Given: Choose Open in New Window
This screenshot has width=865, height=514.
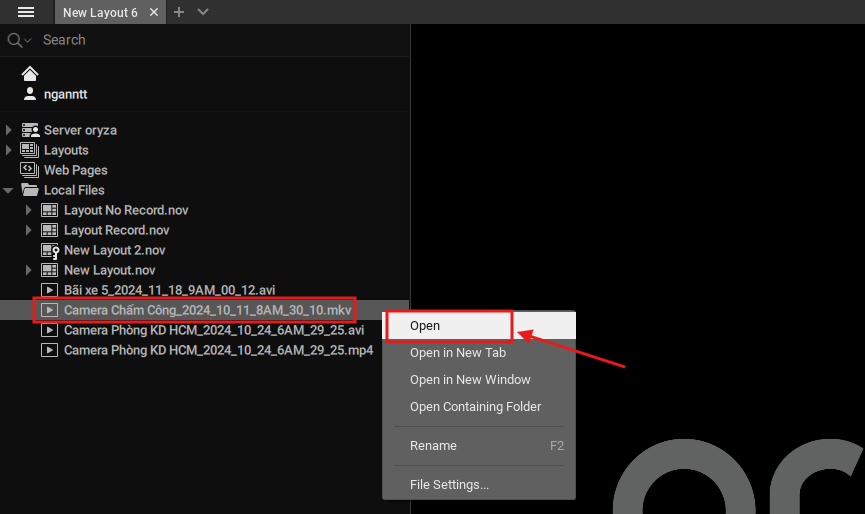Looking at the screenshot, I should [479, 379].
